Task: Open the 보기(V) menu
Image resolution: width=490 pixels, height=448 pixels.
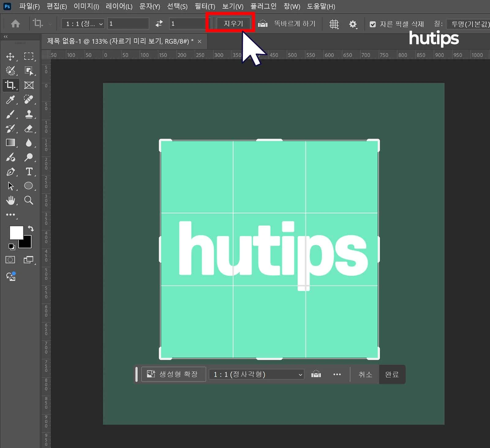Action: [x=233, y=6]
